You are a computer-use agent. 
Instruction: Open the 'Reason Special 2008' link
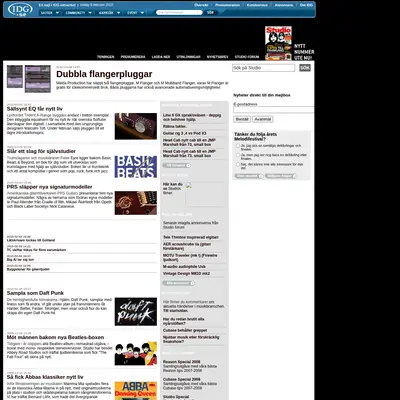[182, 362]
